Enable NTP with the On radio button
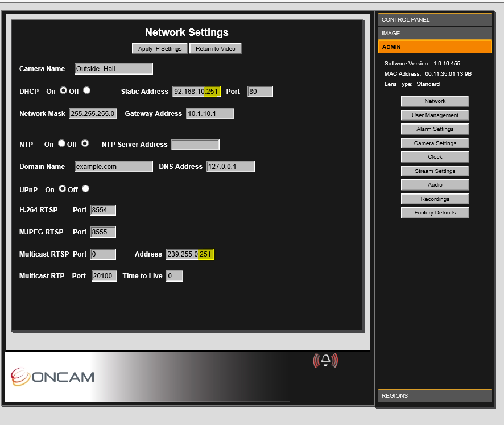The height and width of the screenshot is (425, 504). (x=61, y=143)
